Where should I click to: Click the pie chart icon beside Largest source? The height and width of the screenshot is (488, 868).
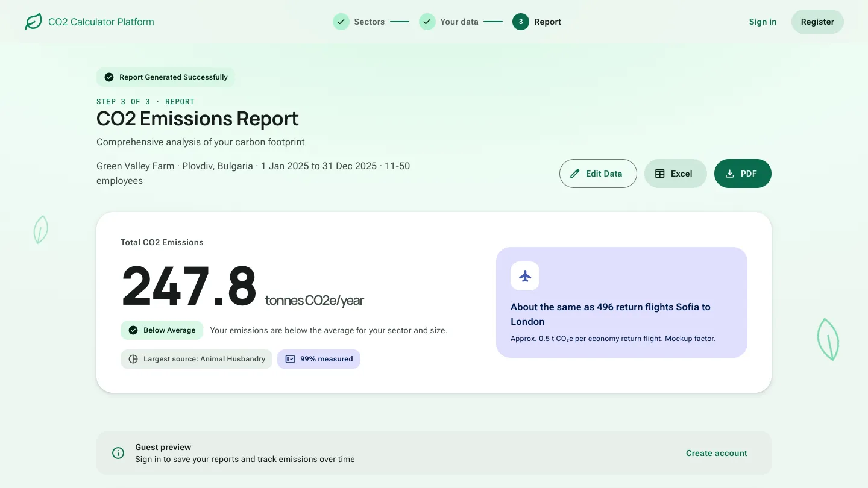(133, 359)
